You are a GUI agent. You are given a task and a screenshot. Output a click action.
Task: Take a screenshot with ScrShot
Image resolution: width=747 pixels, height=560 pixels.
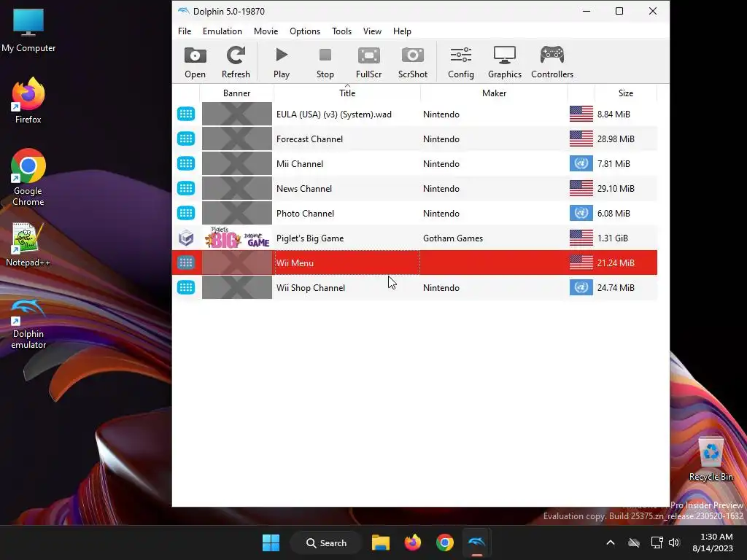click(x=413, y=62)
